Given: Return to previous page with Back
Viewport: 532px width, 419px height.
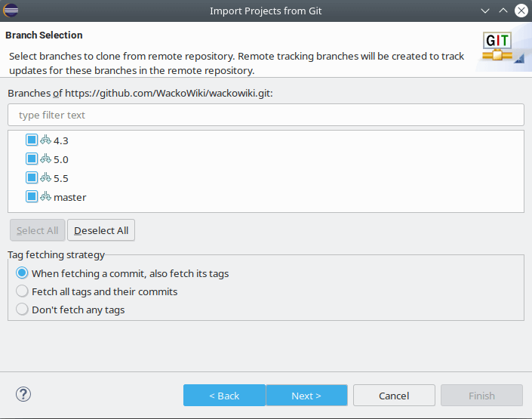Looking at the screenshot, I should (x=224, y=396).
